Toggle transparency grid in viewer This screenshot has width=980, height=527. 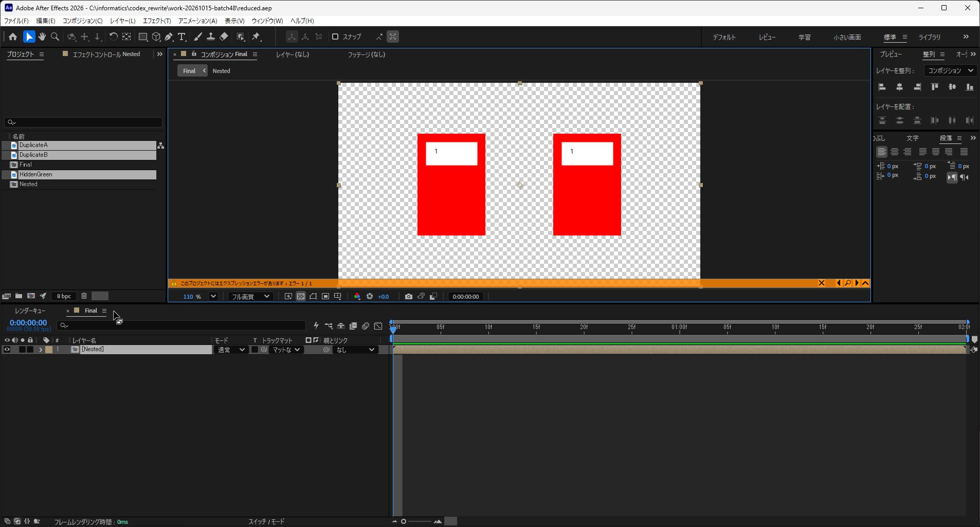[301, 296]
